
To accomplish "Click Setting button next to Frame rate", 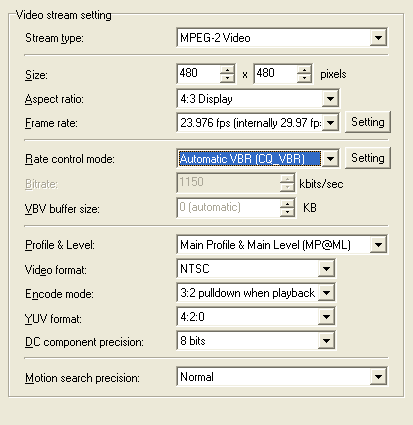I will (x=368, y=122).
